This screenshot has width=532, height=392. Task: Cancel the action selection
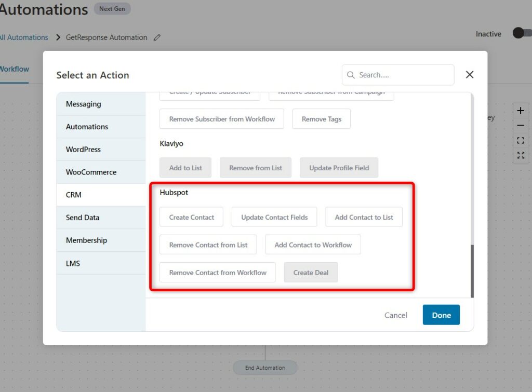pyautogui.click(x=395, y=315)
